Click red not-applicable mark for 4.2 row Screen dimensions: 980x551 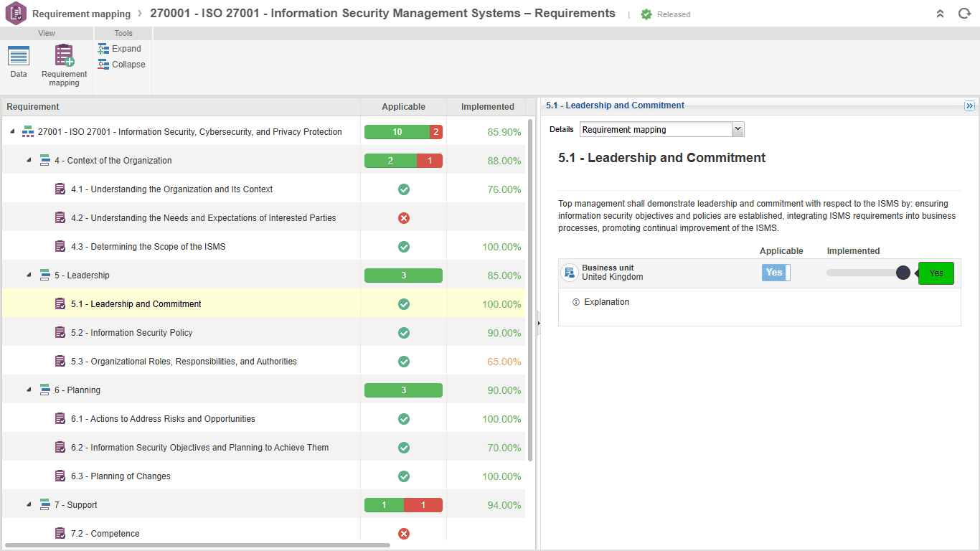404,218
